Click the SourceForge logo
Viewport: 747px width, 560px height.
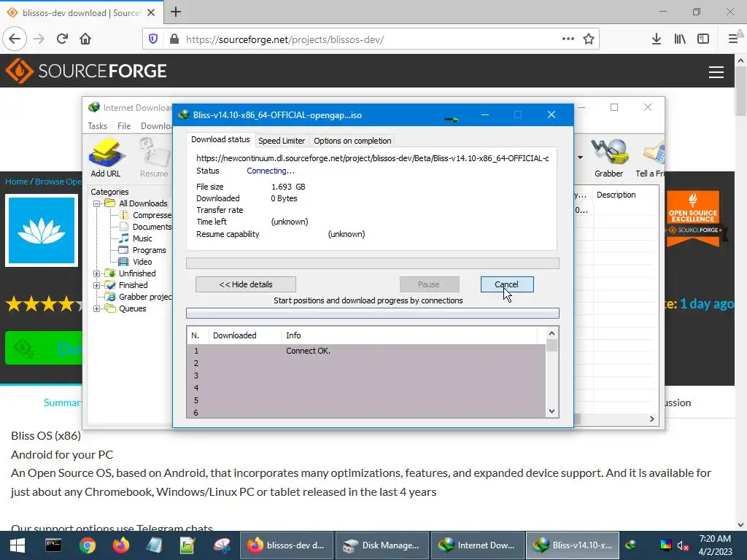click(x=86, y=71)
